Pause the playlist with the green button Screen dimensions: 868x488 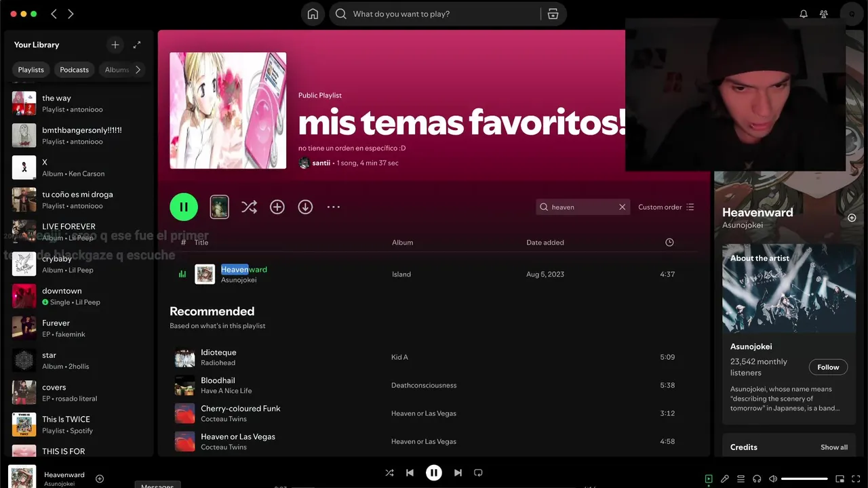(184, 207)
